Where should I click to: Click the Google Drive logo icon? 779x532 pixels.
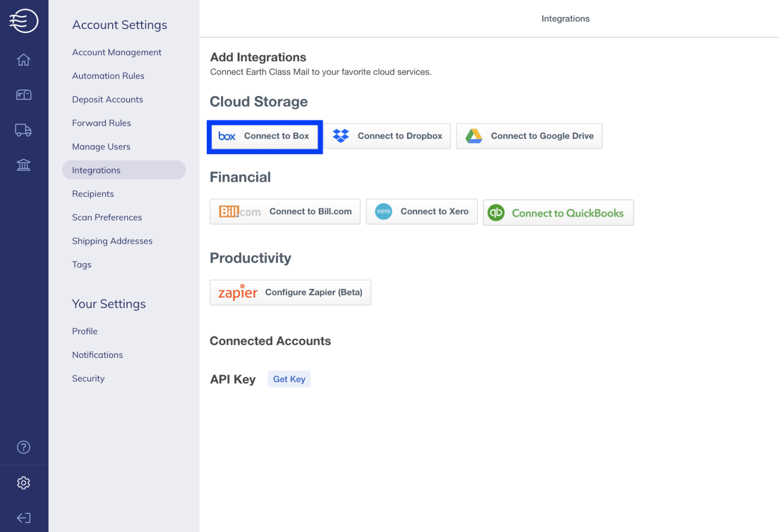(x=474, y=136)
